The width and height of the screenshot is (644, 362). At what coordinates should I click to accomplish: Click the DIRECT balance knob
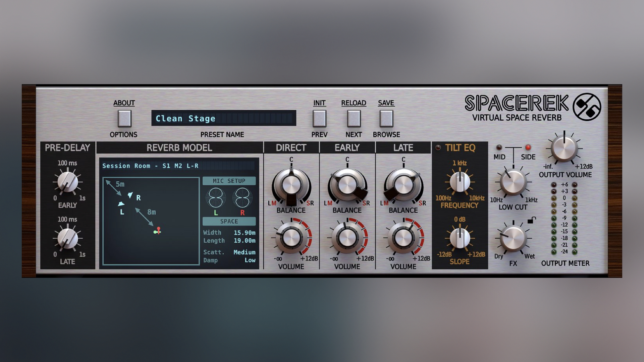291,186
